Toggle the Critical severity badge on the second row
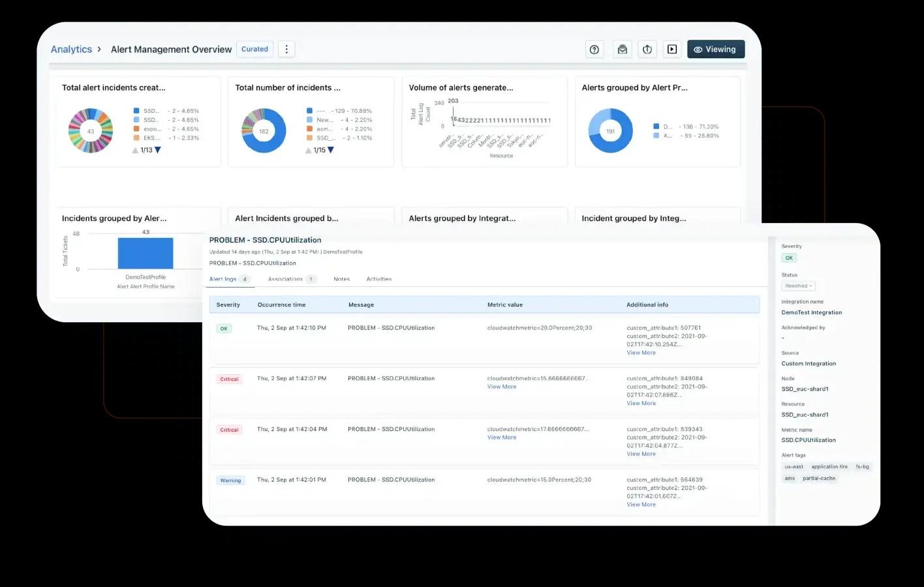The image size is (924, 587). tap(229, 378)
